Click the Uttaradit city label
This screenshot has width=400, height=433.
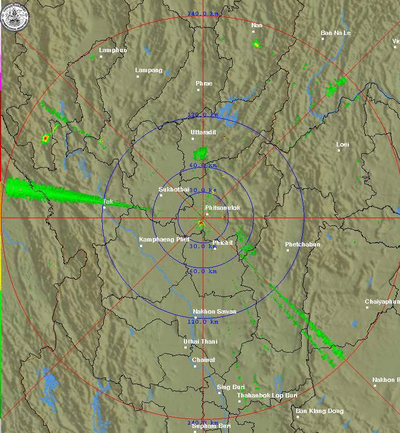click(x=203, y=132)
